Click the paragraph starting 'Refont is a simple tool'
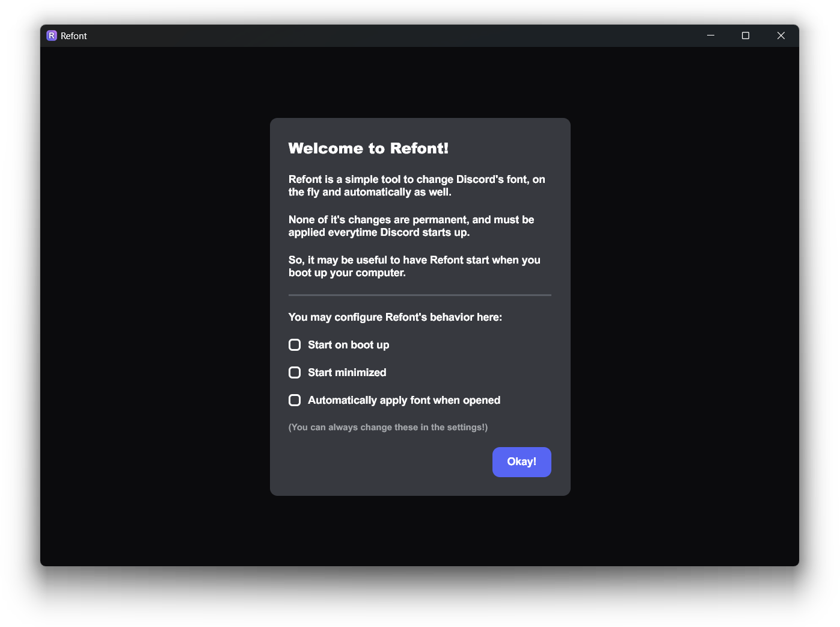Image resolution: width=840 pixels, height=627 pixels. 417,185
